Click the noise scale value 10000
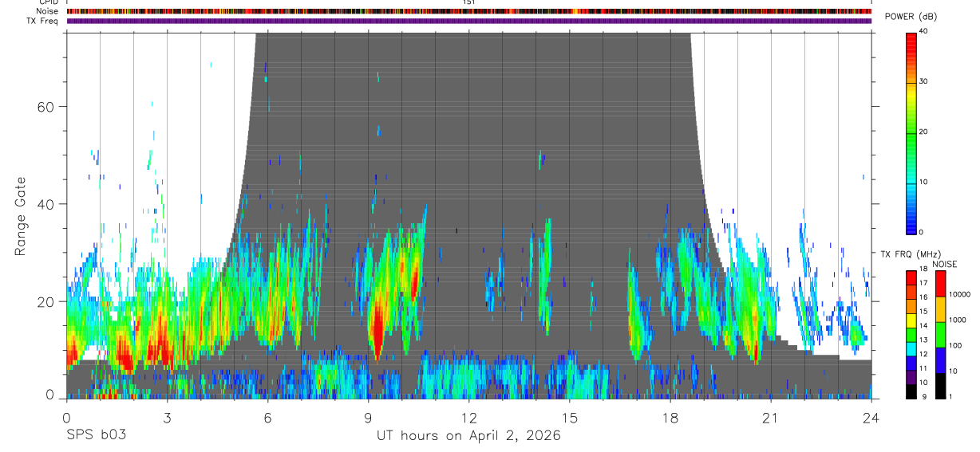 click(958, 293)
